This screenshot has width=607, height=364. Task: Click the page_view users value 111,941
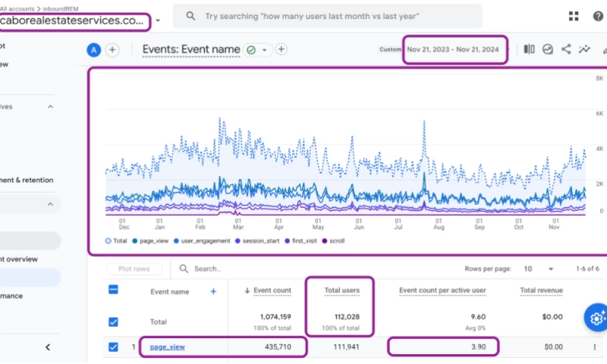click(x=346, y=347)
